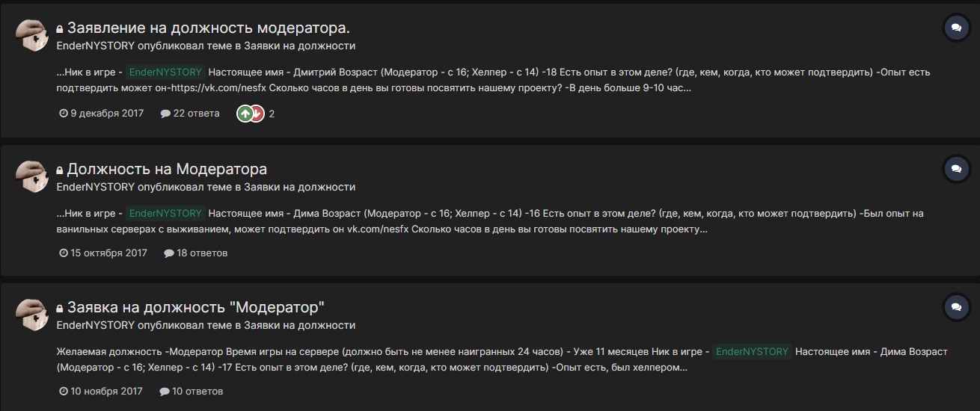Image resolution: width=980 pixels, height=411 pixels.
Task: Click the red downvote reaction icon
Action: point(257,114)
